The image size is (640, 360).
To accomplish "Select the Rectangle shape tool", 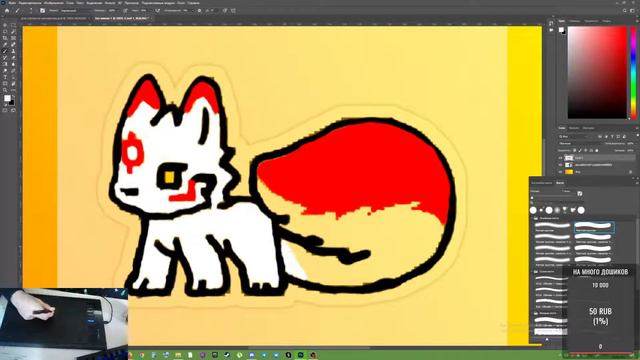I will (5, 84).
